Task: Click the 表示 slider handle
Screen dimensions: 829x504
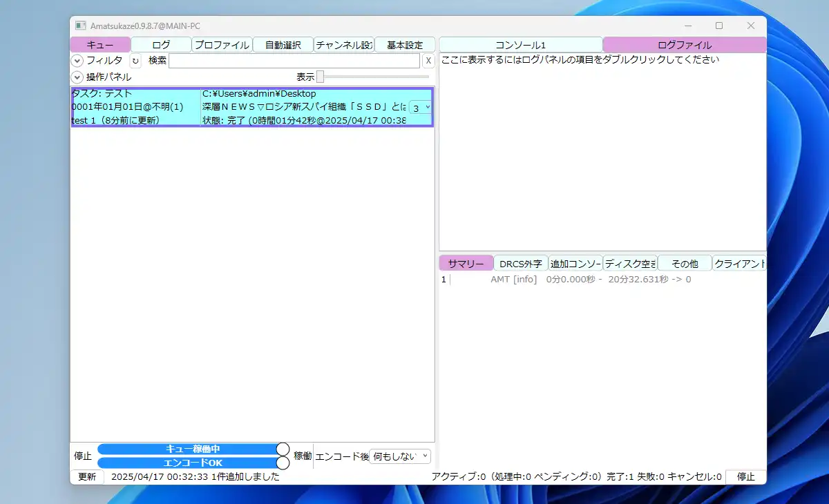Action: coord(320,77)
